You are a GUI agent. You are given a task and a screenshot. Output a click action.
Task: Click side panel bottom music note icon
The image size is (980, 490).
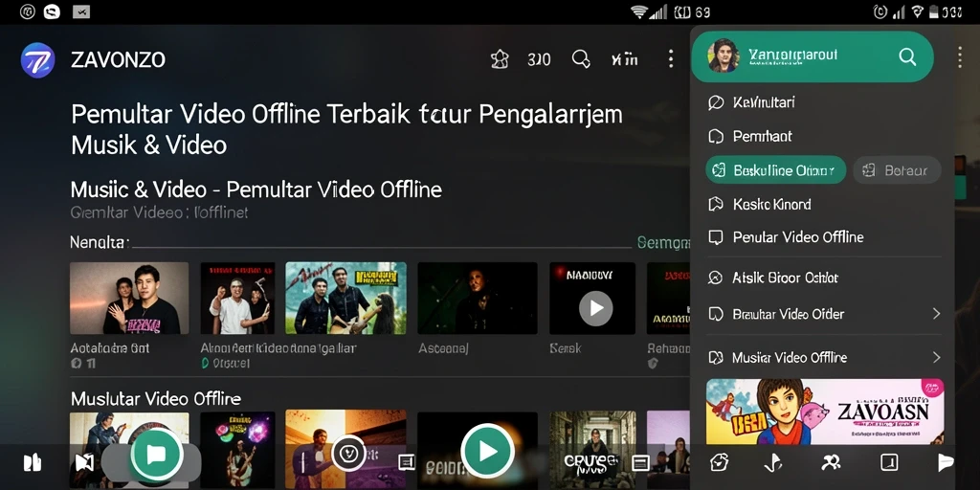(x=773, y=462)
